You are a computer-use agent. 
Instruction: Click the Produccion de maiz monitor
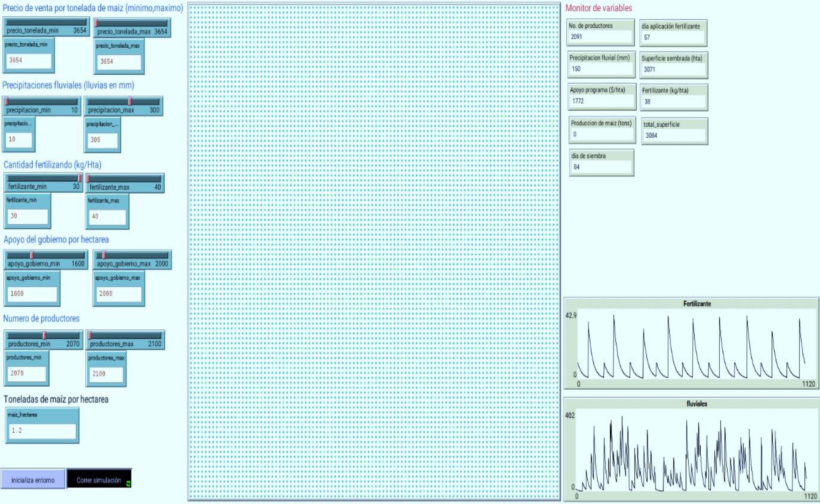tap(602, 130)
